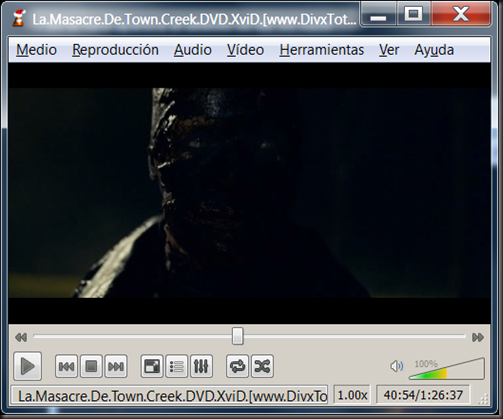Click the 1.00x playback speed label
Image resolution: width=503 pixels, height=419 pixels.
coord(352,395)
